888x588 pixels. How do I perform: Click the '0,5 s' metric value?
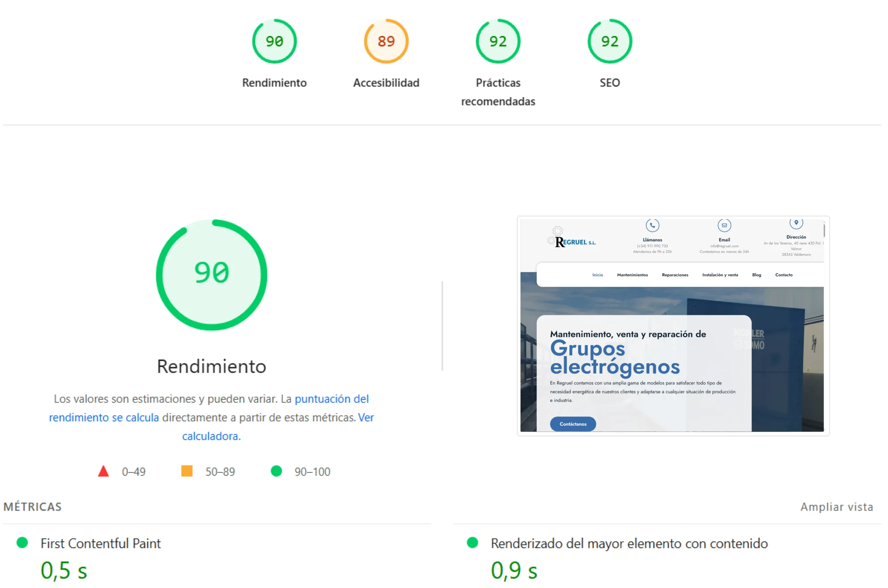click(64, 570)
